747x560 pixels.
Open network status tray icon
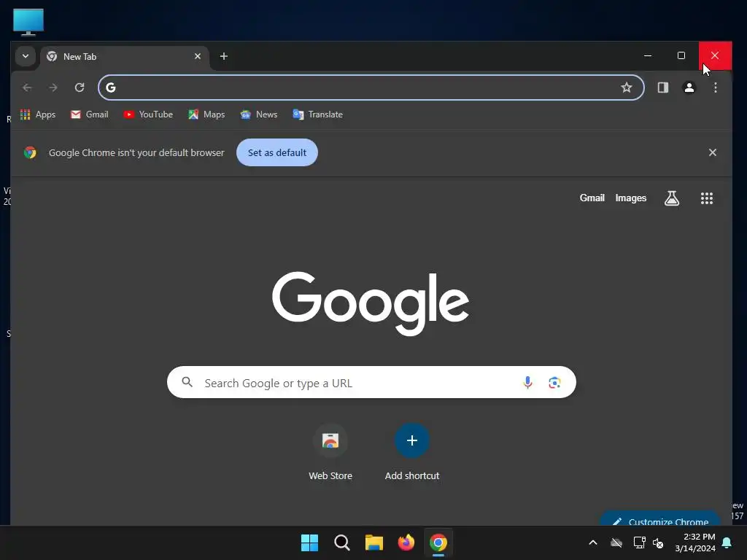coord(639,542)
